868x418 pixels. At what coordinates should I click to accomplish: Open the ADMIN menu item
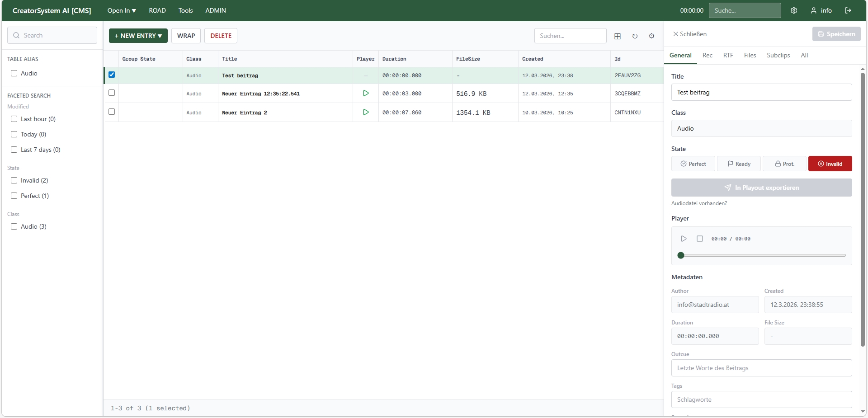pyautogui.click(x=216, y=10)
